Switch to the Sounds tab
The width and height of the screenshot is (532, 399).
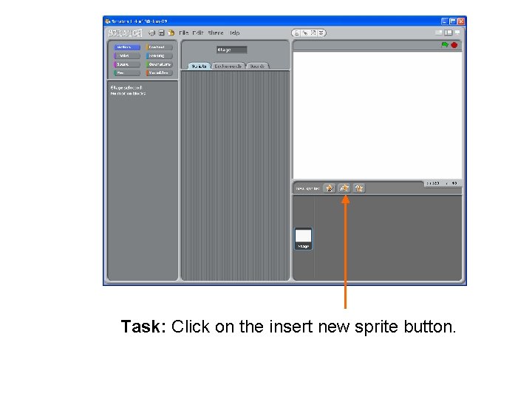click(x=258, y=66)
